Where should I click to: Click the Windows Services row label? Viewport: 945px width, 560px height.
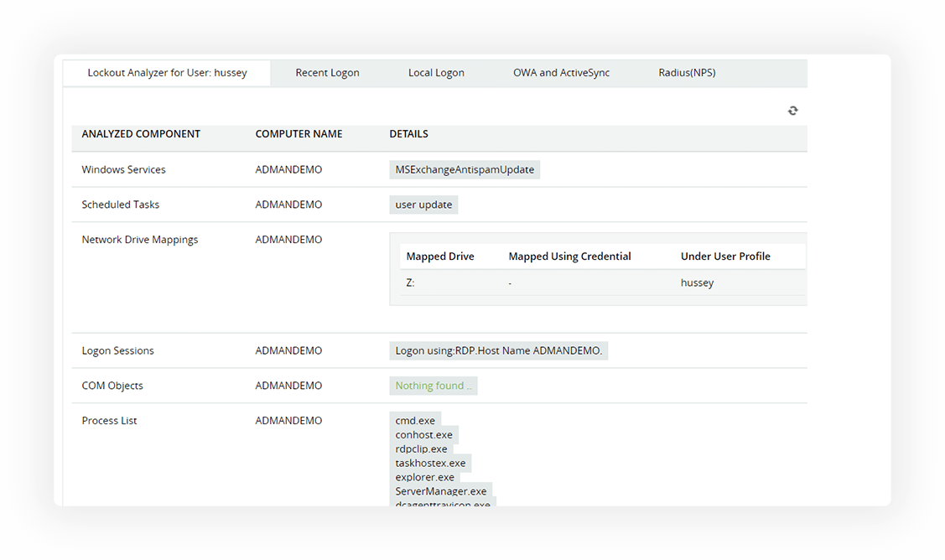(123, 169)
